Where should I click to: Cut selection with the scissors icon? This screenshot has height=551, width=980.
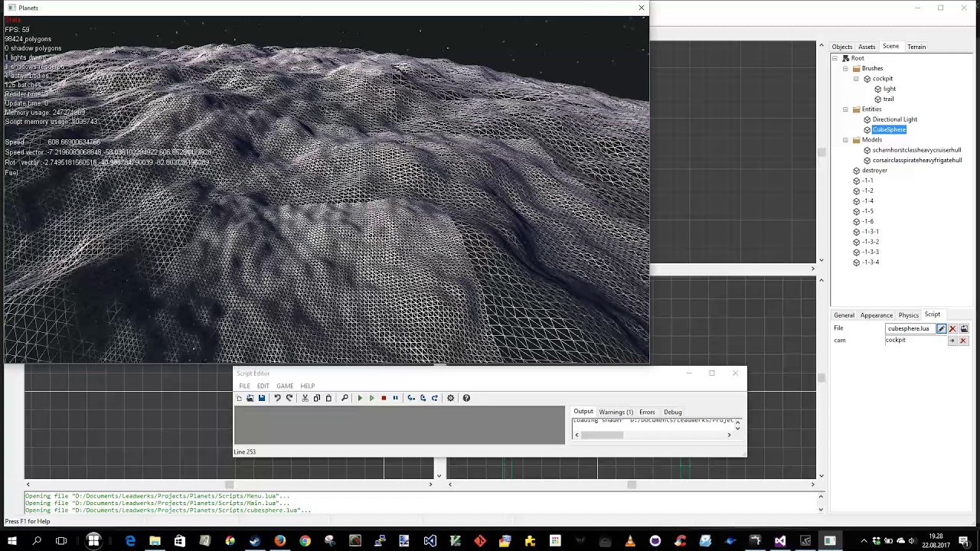[x=305, y=398]
